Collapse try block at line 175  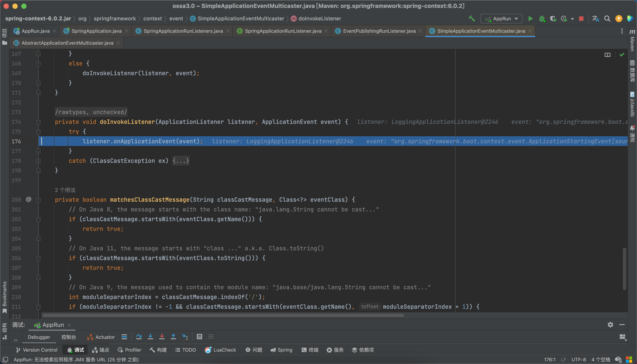tap(38, 132)
